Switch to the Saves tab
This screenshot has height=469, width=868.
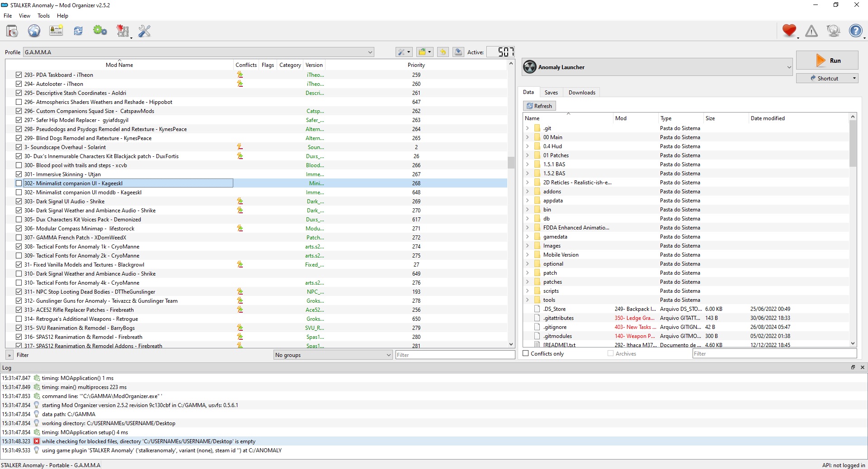point(551,92)
